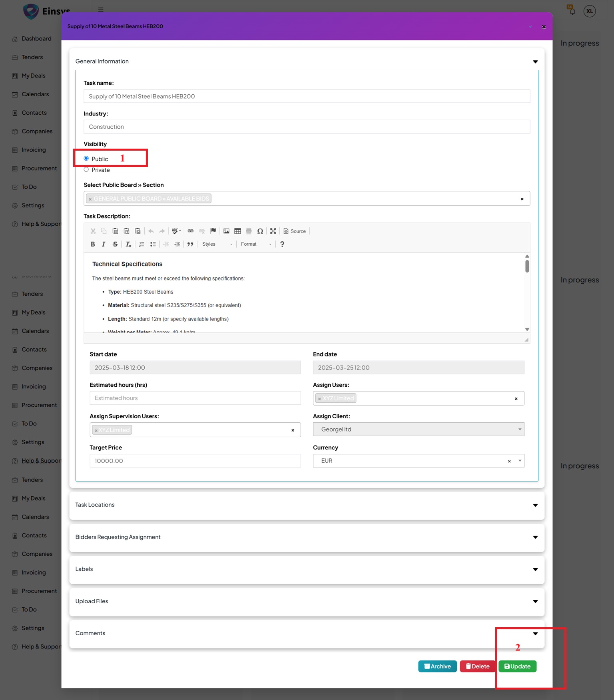Undo the last edit in description
This screenshot has height=700, width=614.
tap(151, 231)
